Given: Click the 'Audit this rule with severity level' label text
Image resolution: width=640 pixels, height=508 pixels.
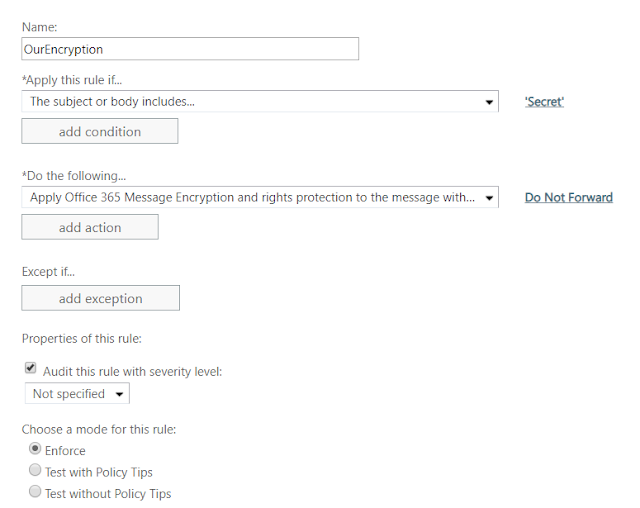Looking at the screenshot, I should click(x=133, y=372).
